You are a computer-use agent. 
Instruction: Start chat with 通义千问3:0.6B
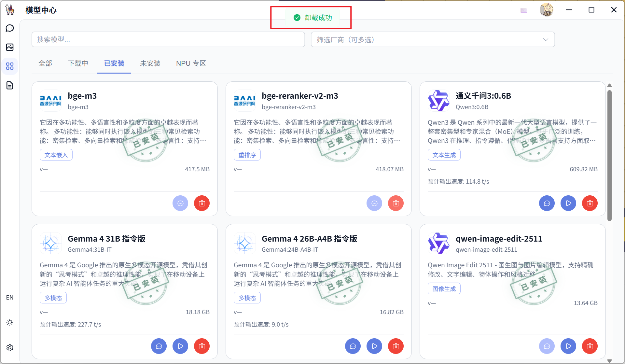click(547, 203)
